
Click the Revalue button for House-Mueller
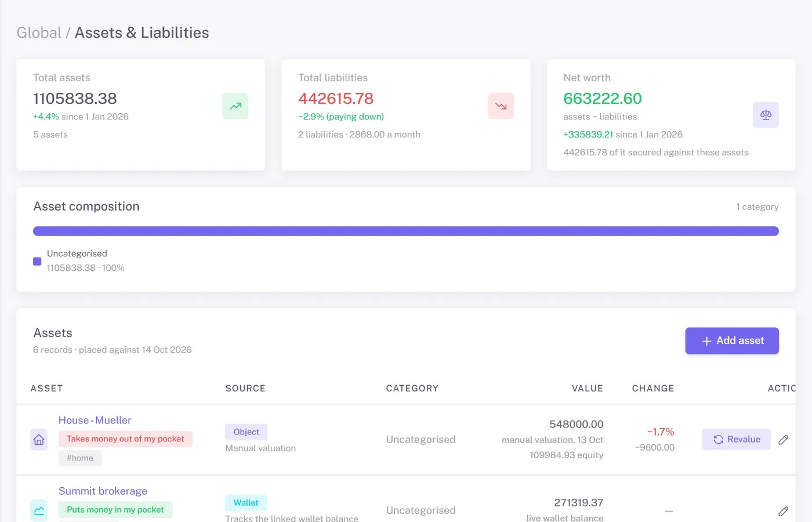point(736,439)
